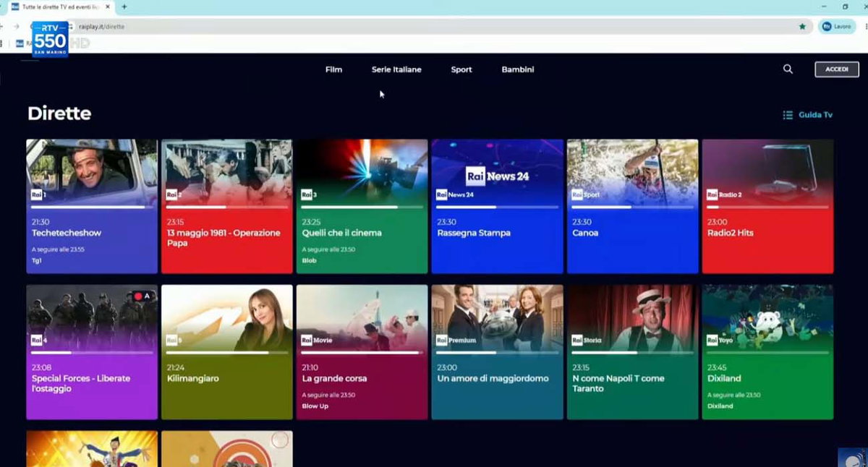868x467 pixels.
Task: Click the Blob upcoming programme text
Action: coord(309,260)
